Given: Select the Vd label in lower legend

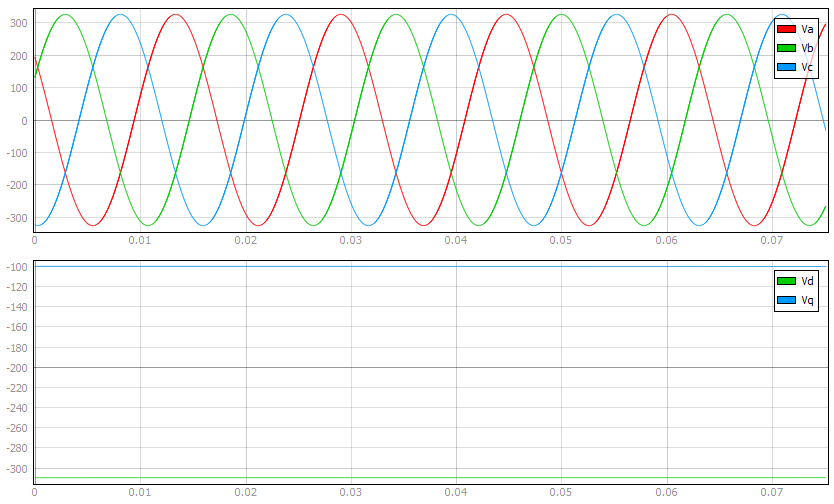Looking at the screenshot, I should [808, 282].
